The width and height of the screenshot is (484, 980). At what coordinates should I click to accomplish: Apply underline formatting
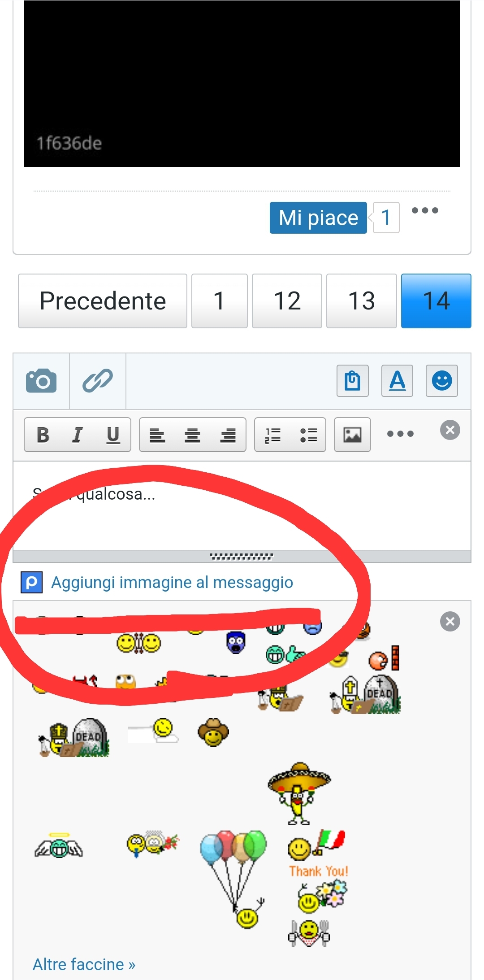[x=113, y=435]
